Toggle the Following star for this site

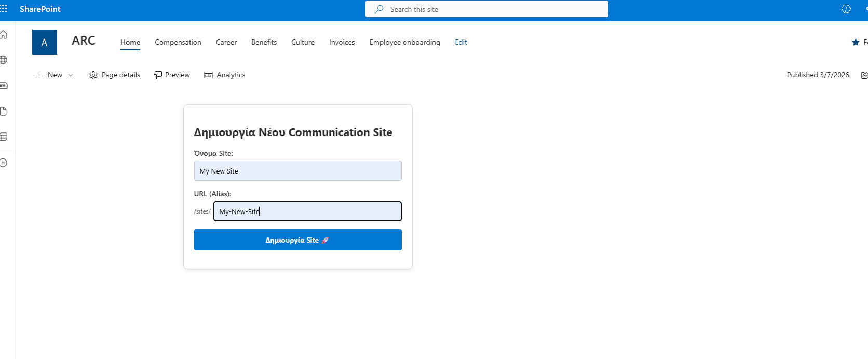coord(856,42)
